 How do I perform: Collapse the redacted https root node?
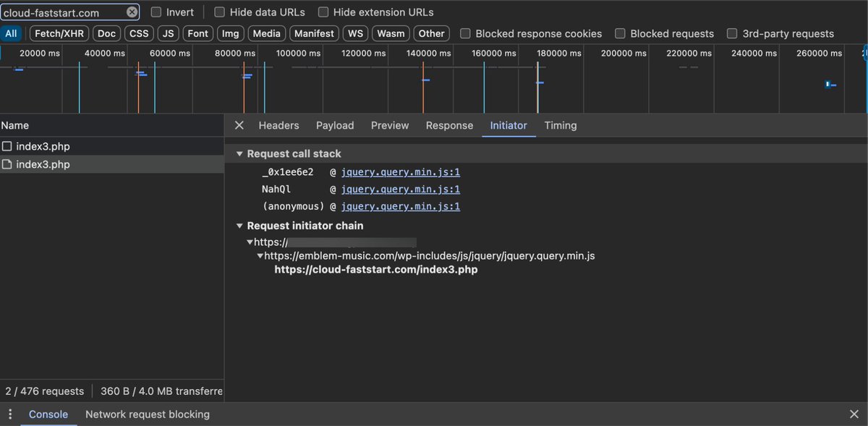(x=250, y=242)
